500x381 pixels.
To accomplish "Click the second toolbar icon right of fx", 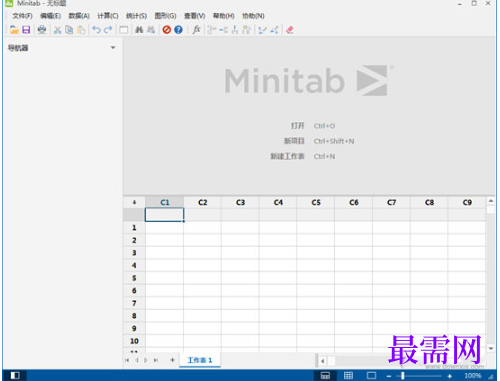I will (x=223, y=30).
